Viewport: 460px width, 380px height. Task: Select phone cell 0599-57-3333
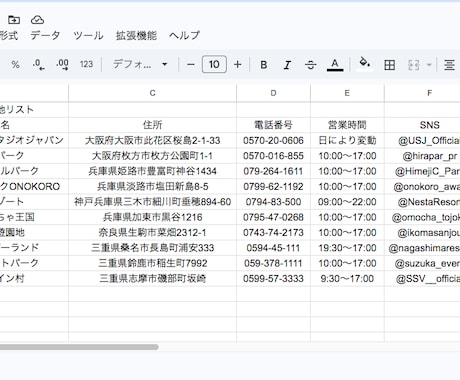click(273, 278)
